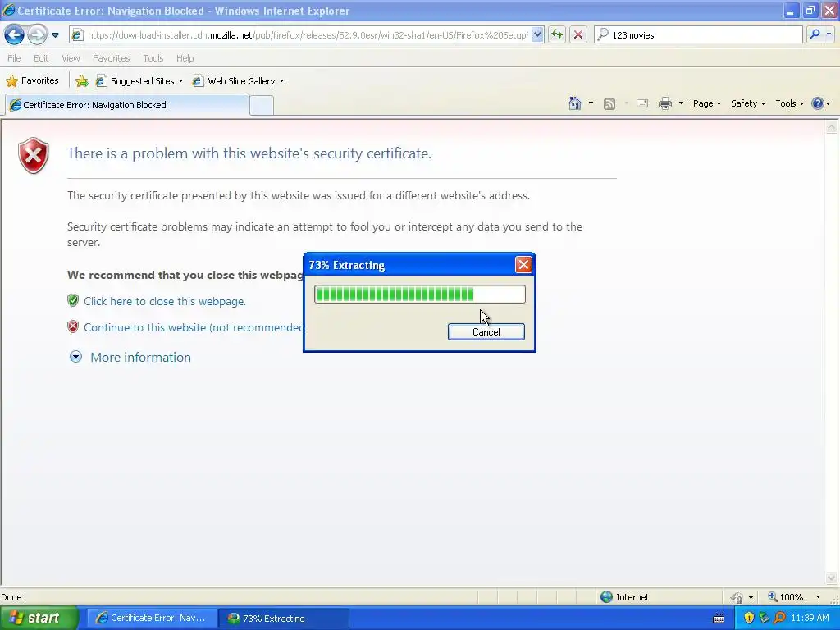Open the Home button dropdown arrow
This screenshot has height=630, width=840.
pyautogui.click(x=591, y=103)
